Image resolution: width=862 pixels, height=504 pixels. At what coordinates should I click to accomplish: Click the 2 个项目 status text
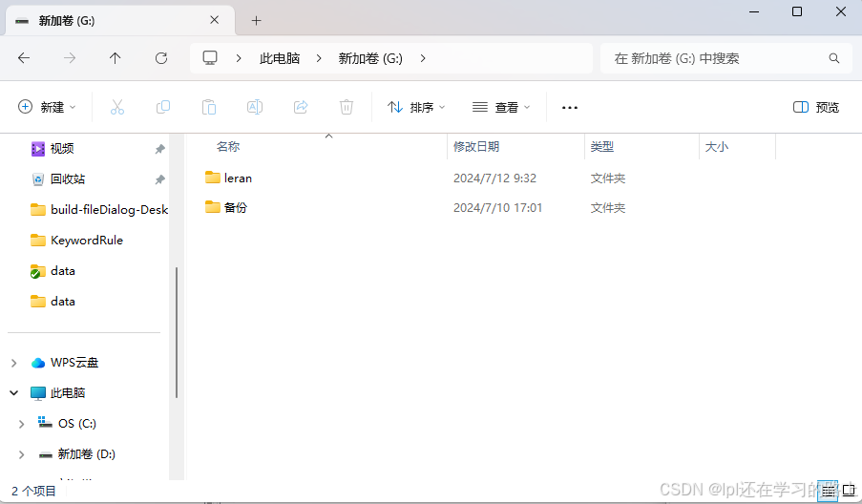coord(34,491)
